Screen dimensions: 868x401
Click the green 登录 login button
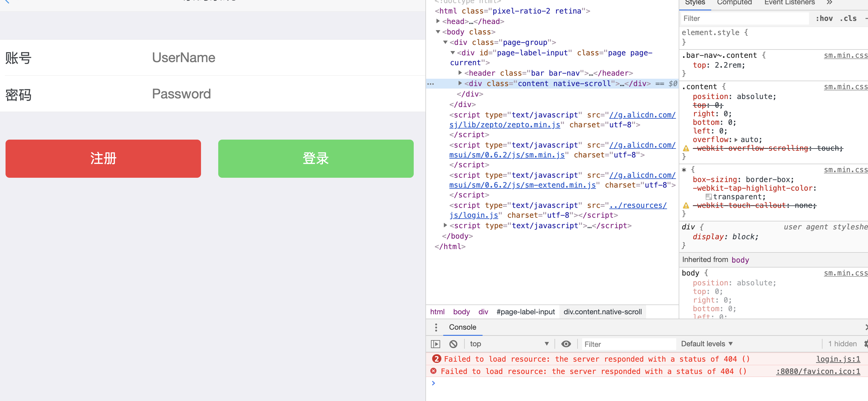(316, 158)
